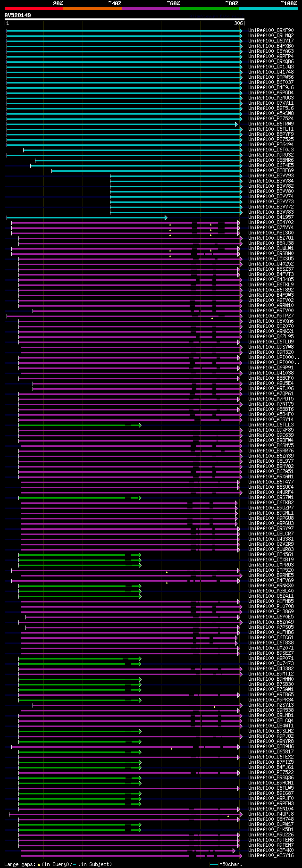Select the UniRef100_A9TPZ7 label

271,316
